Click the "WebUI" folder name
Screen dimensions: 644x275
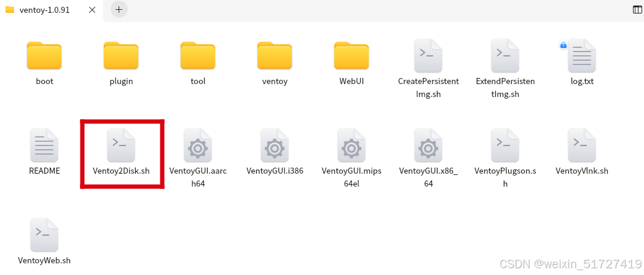[351, 81]
